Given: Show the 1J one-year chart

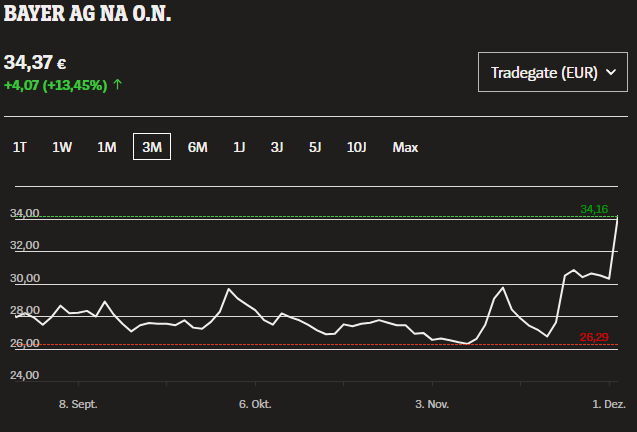Looking at the screenshot, I should coord(239,147).
